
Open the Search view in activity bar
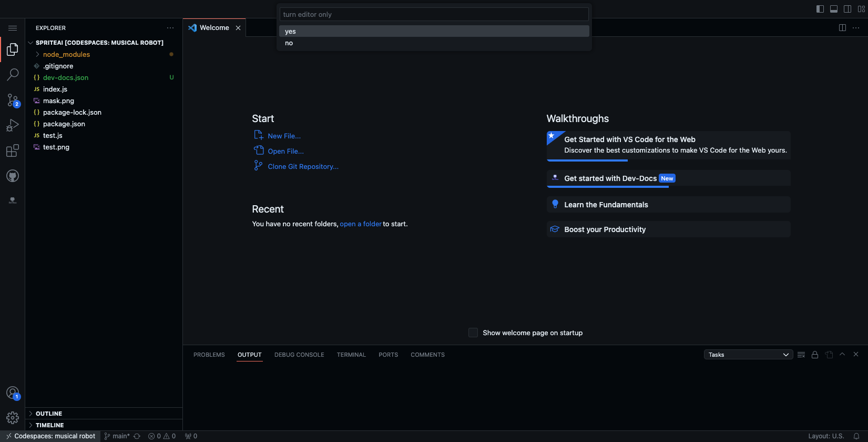[x=13, y=75]
